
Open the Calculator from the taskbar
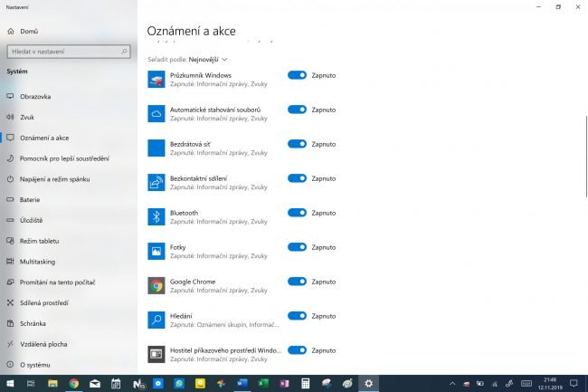[305, 383]
